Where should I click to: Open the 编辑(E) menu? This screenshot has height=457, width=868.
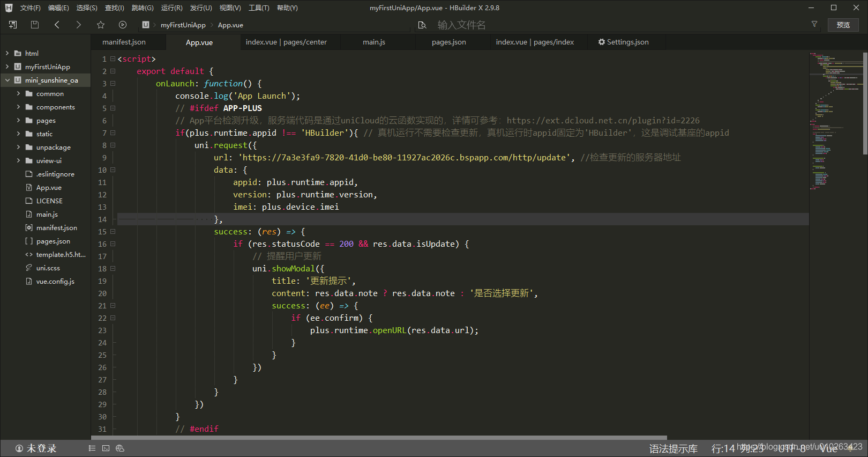point(58,8)
